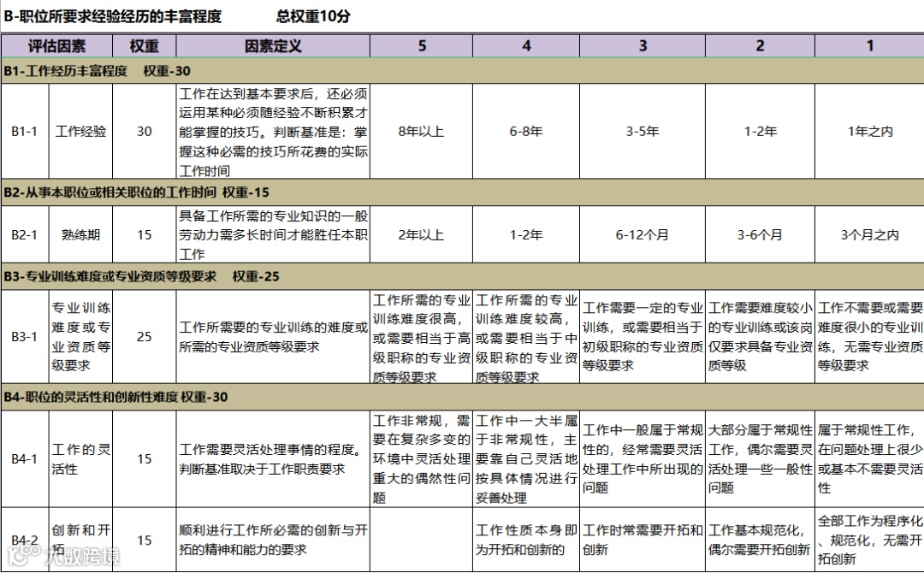Select B4-1 level 3 '一般属于常规性的' cell

643,458
